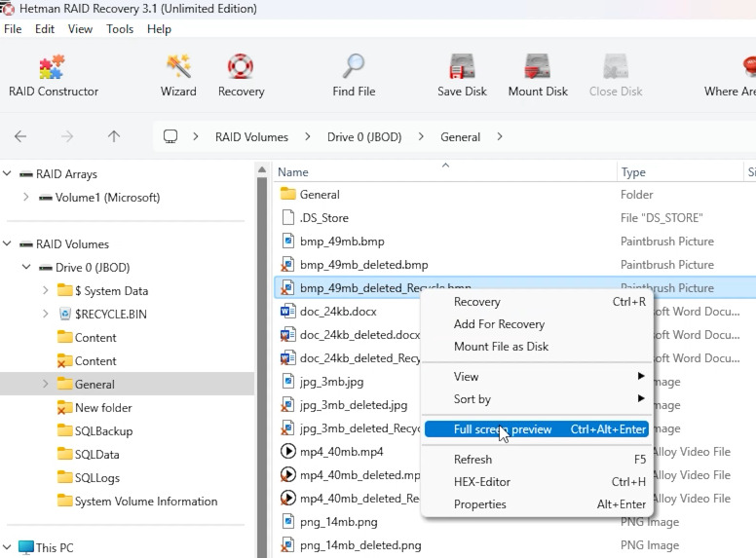Open the Find File search tool
Screen dimensions: 756x558
[354, 76]
